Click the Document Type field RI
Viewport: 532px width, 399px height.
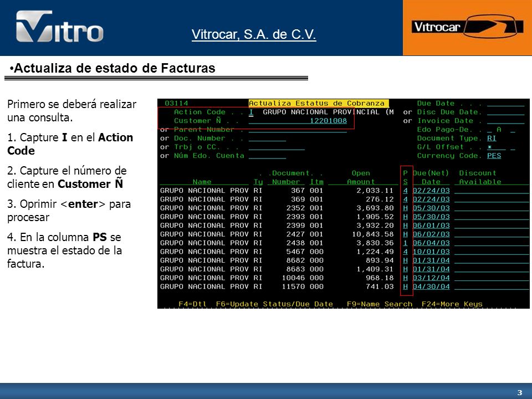click(492, 139)
